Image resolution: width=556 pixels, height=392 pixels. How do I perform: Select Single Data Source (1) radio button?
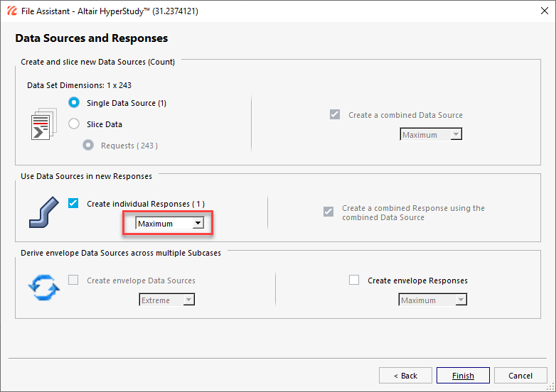[x=74, y=103]
